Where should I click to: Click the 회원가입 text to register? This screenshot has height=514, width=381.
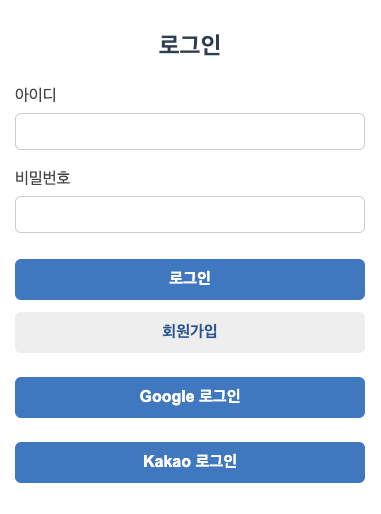[190, 331]
